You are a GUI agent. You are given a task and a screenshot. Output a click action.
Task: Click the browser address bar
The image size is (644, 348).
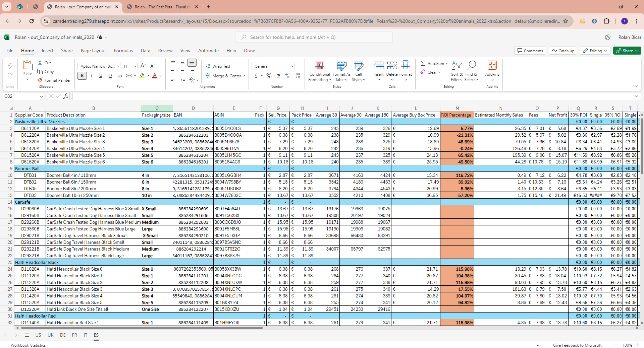pos(306,21)
